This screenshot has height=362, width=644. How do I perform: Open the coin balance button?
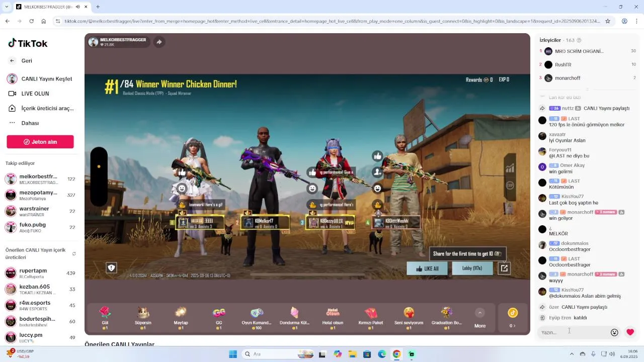512,318
